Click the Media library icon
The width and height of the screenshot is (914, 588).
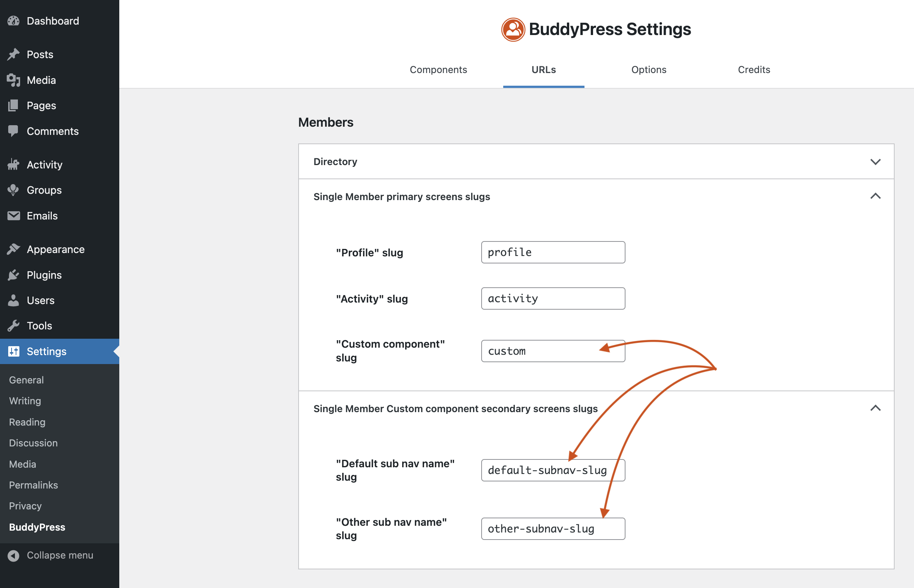point(13,80)
